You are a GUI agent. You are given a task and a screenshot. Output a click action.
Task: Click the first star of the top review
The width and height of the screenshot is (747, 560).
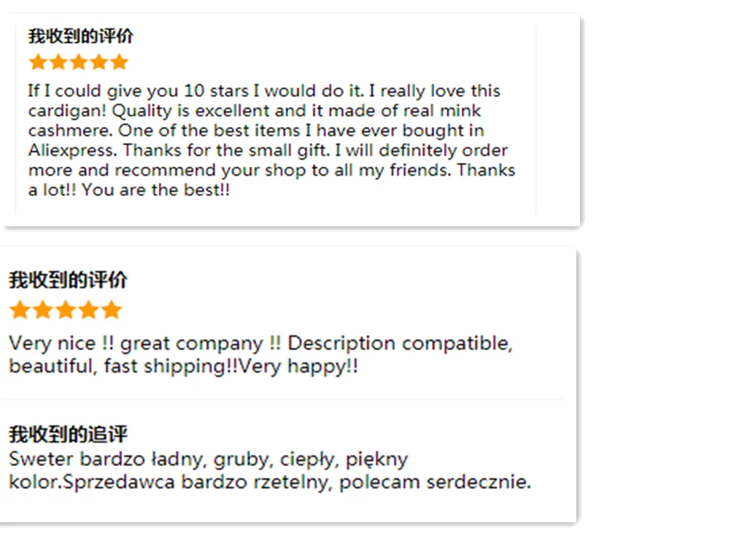coord(38,62)
